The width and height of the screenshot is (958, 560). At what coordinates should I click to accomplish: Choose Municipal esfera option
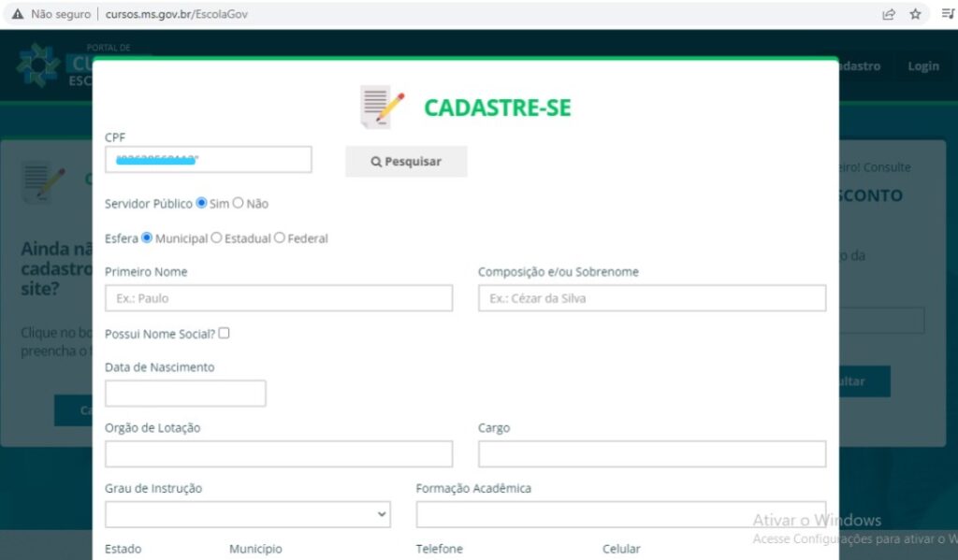point(147,237)
